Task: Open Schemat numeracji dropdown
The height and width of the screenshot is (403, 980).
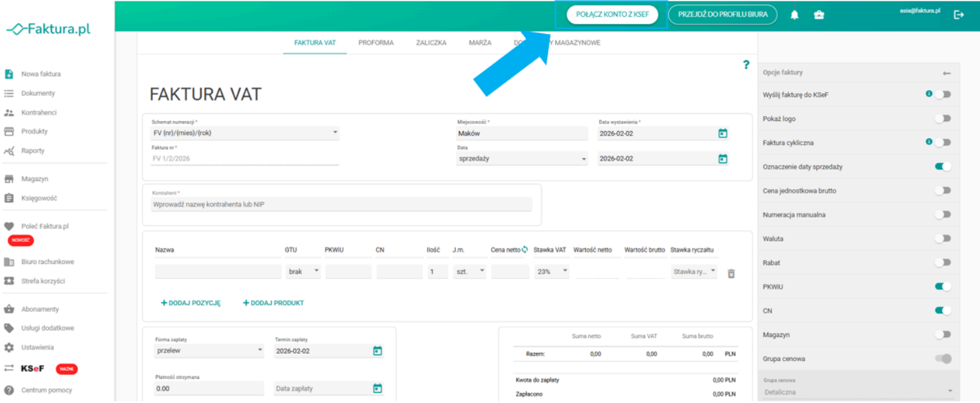Action: point(245,133)
